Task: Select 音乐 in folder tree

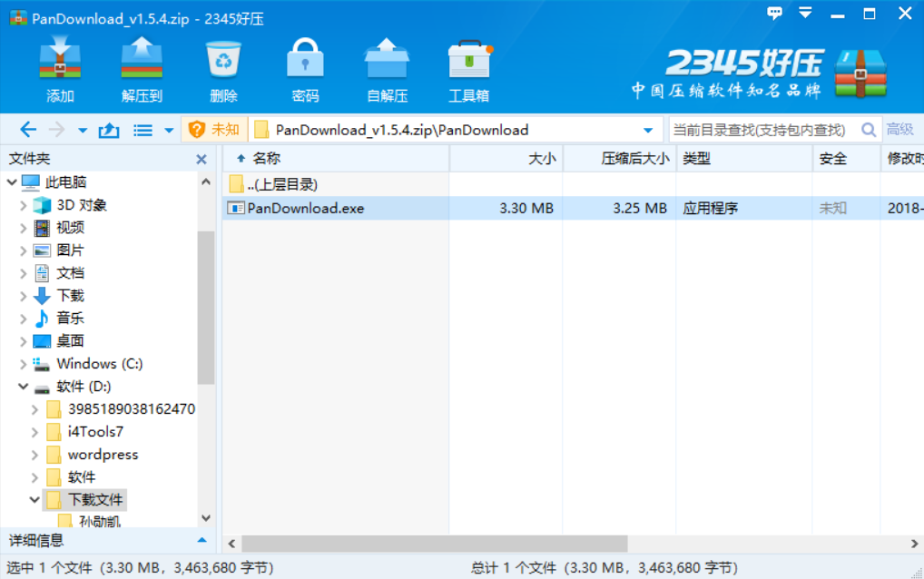Action: coord(70,318)
